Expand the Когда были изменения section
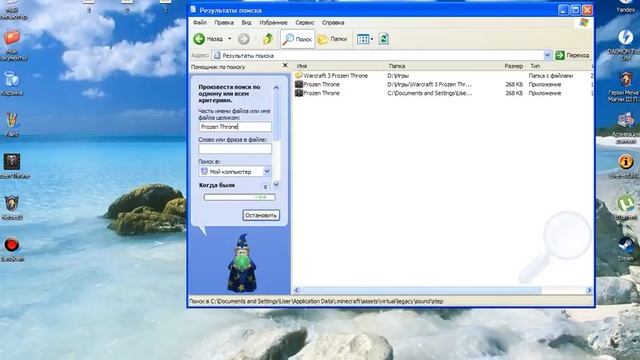 click(x=265, y=186)
